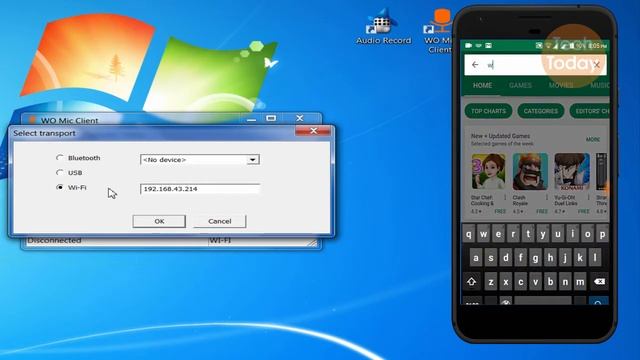Tap the m key on phone keyboard
The height and width of the screenshot is (360, 640).
(x=580, y=282)
